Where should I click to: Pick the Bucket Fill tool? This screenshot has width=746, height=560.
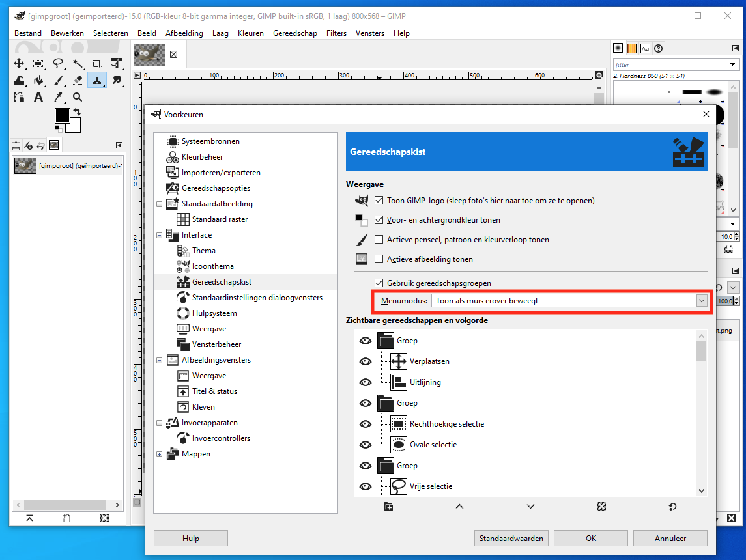pyautogui.click(x=38, y=80)
